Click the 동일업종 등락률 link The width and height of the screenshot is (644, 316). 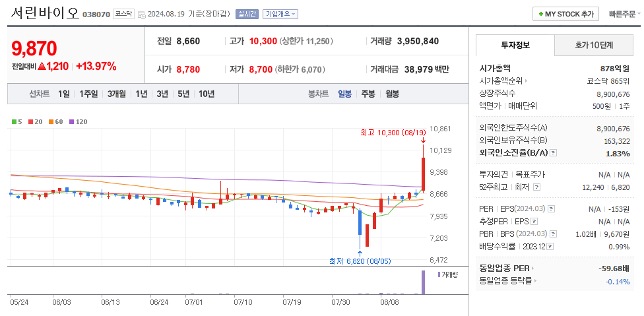(506, 281)
